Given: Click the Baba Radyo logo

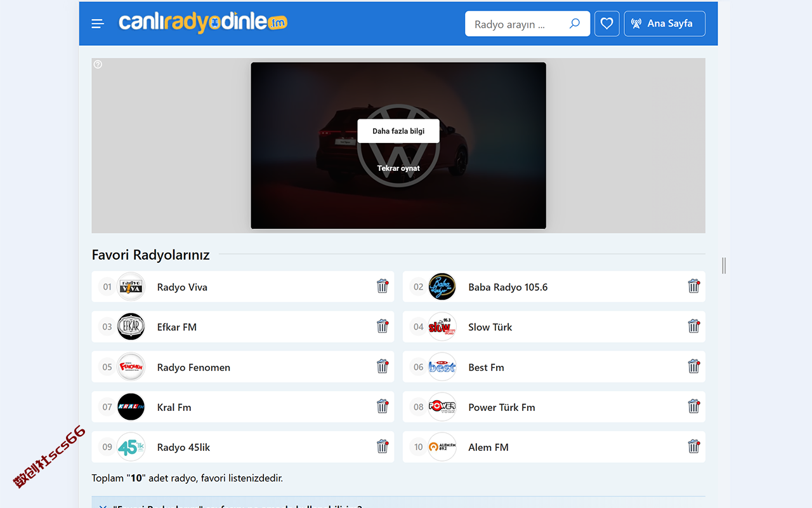Looking at the screenshot, I should coord(442,287).
